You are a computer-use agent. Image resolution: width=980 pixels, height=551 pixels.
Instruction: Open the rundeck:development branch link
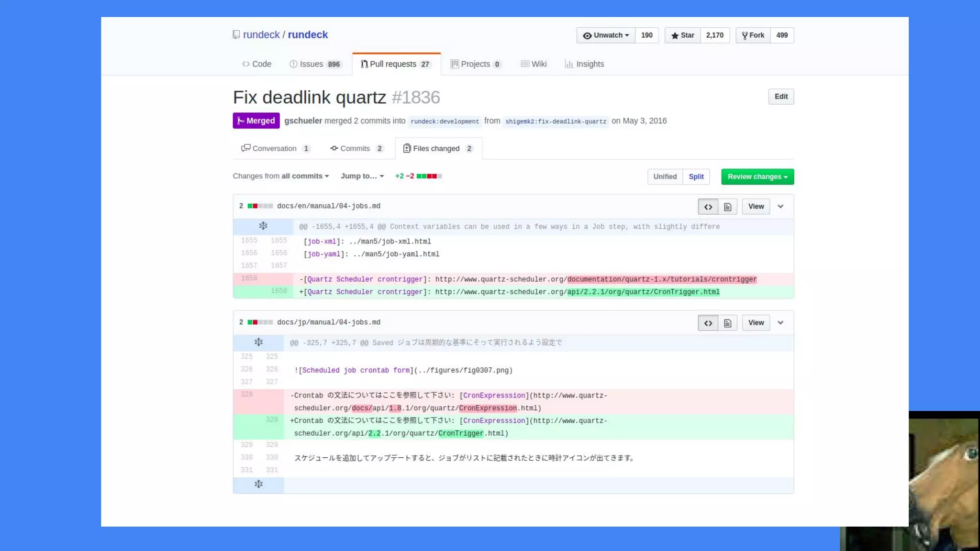tap(445, 121)
